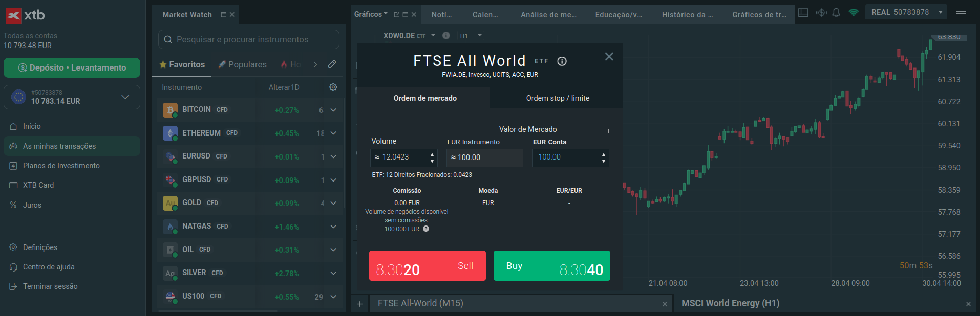
Task: Edit favorites with pencil icon
Action: pos(332,64)
